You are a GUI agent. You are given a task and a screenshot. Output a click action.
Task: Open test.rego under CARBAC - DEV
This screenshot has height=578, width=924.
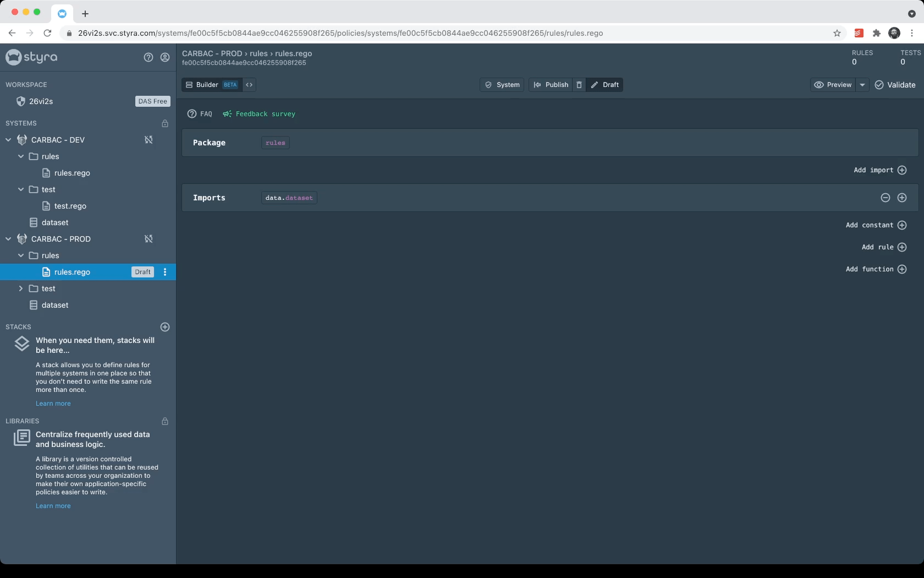(x=70, y=206)
